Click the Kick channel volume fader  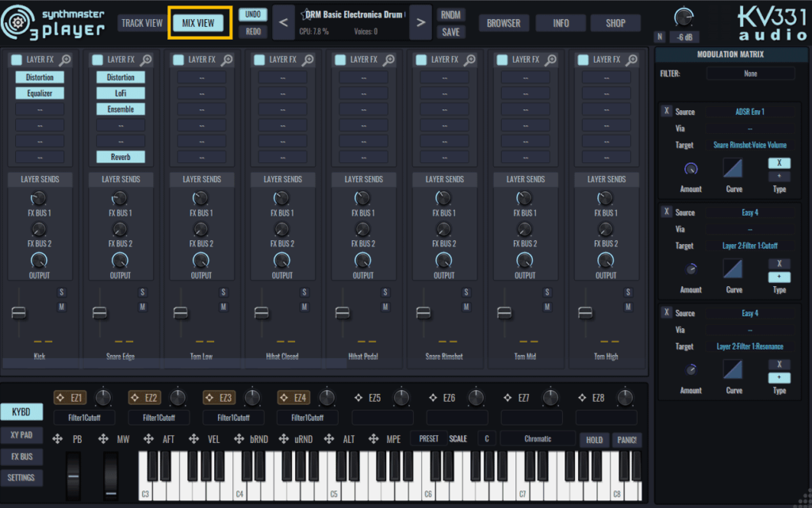point(19,313)
